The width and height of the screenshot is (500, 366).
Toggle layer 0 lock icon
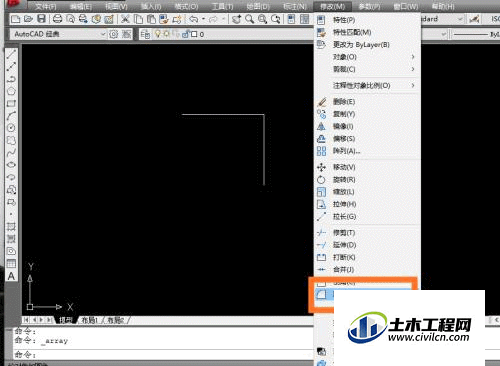click(x=185, y=34)
